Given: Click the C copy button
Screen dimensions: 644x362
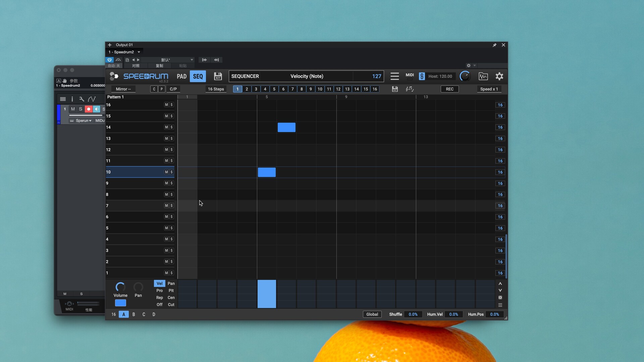Looking at the screenshot, I should (x=154, y=89).
